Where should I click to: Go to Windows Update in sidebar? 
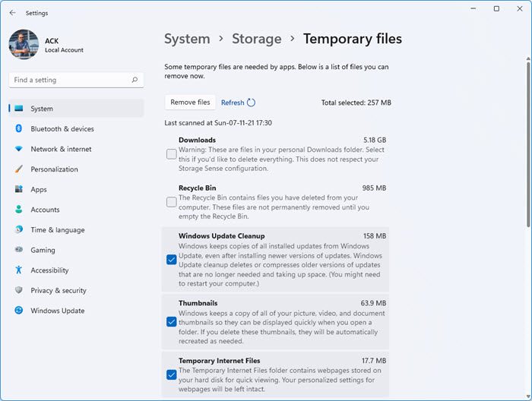click(57, 311)
